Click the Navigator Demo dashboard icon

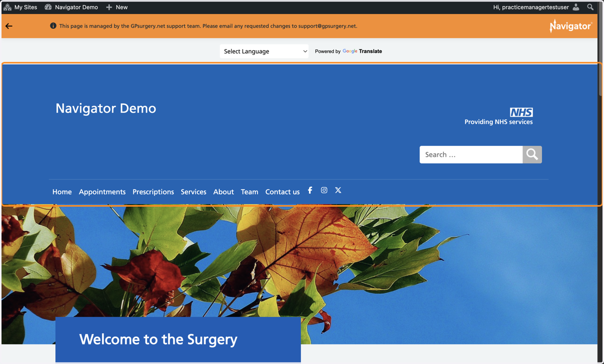(x=48, y=7)
